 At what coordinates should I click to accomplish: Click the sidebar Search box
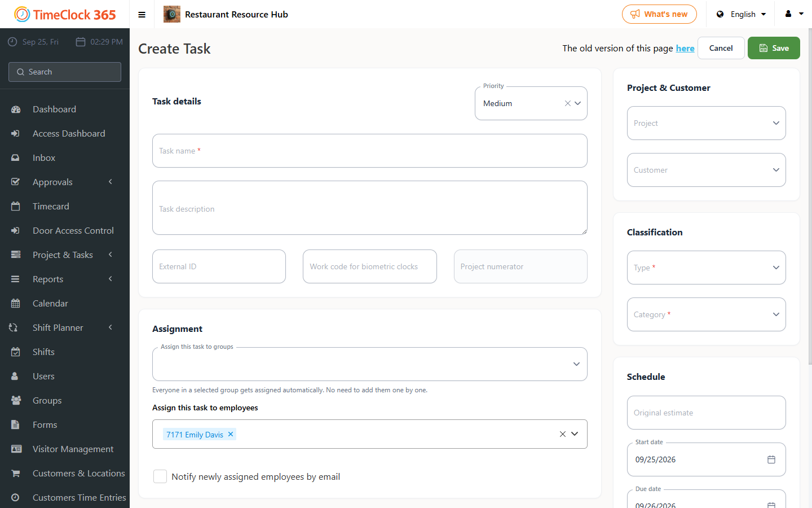point(65,72)
